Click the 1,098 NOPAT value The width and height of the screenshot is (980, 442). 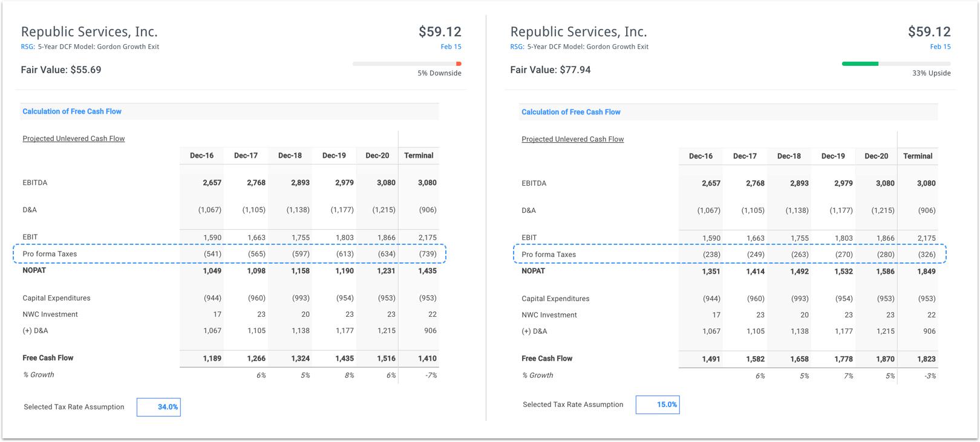click(256, 271)
